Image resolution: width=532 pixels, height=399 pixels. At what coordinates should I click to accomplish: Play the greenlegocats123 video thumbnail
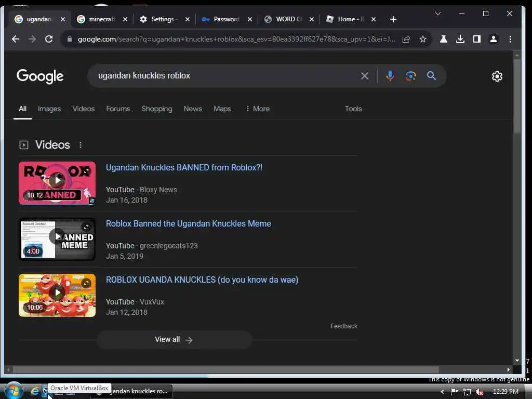57,239
